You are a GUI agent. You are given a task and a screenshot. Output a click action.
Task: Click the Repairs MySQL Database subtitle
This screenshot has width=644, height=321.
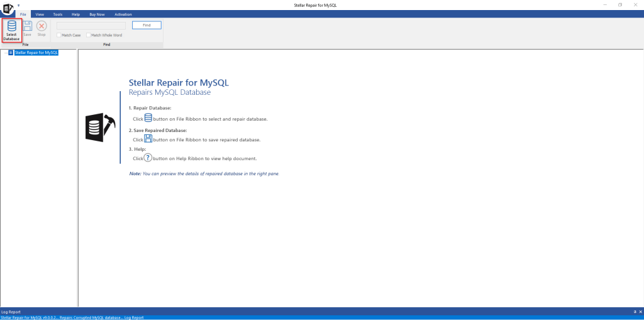170,93
